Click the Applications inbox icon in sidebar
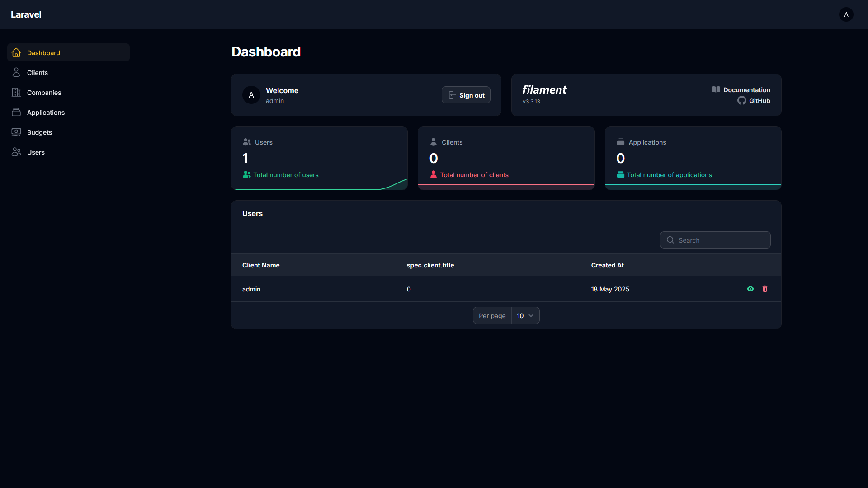868x488 pixels. pos(16,112)
